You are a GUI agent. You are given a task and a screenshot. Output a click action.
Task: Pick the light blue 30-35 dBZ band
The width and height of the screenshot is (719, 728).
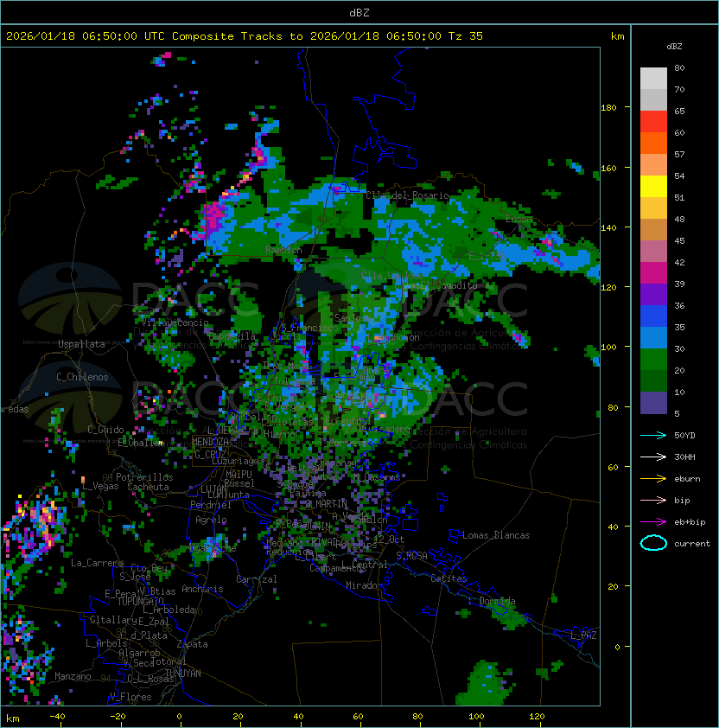tap(653, 338)
